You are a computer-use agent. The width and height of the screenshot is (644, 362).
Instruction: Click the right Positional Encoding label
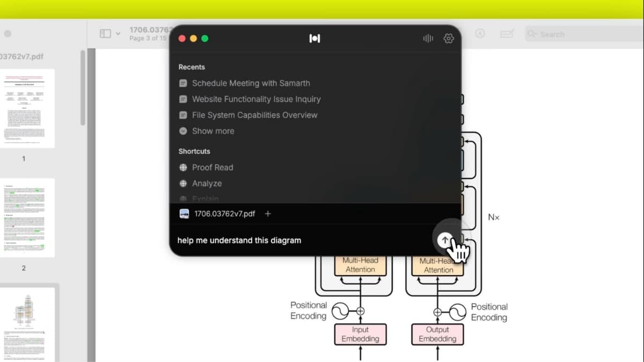click(x=489, y=312)
